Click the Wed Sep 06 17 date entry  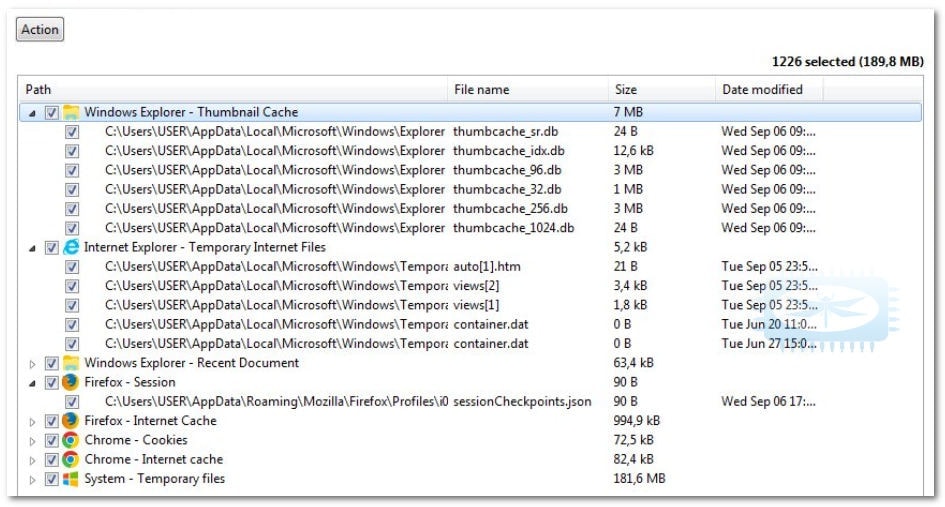coord(768,402)
